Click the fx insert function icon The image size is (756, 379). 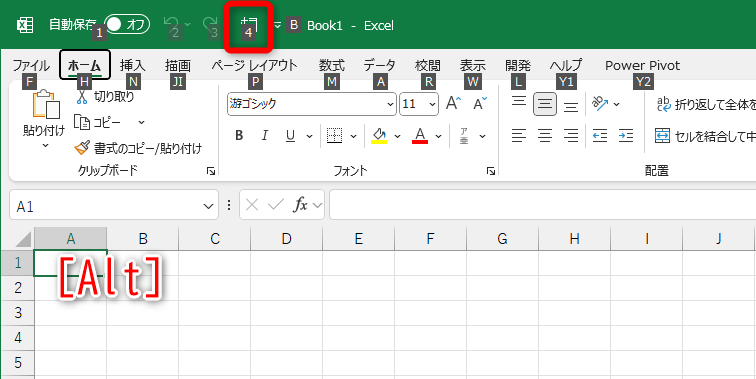tap(300, 205)
